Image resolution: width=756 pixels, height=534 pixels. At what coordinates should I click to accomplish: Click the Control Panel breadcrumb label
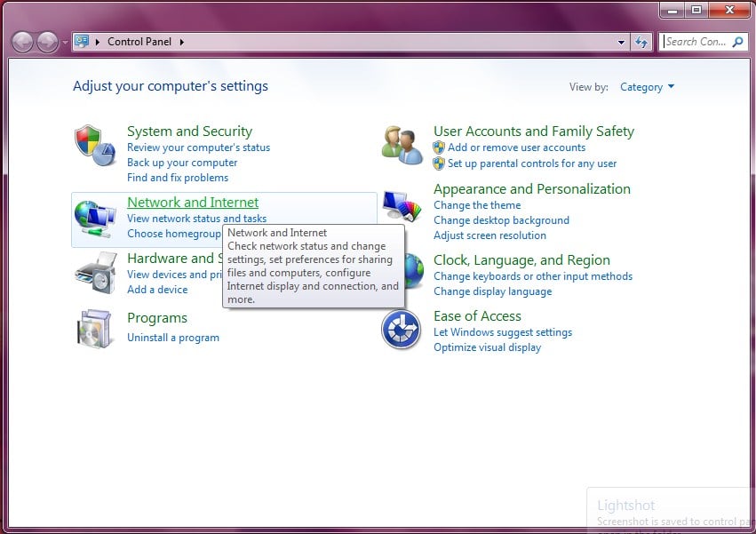point(139,42)
